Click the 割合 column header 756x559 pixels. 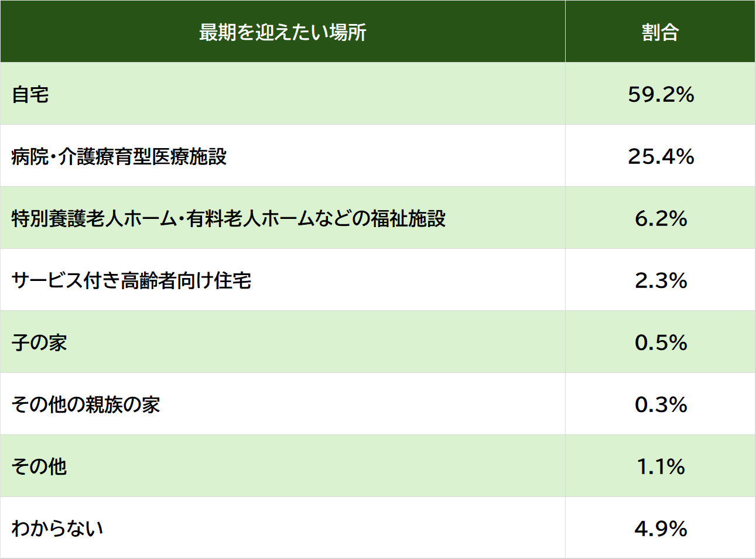point(660,32)
